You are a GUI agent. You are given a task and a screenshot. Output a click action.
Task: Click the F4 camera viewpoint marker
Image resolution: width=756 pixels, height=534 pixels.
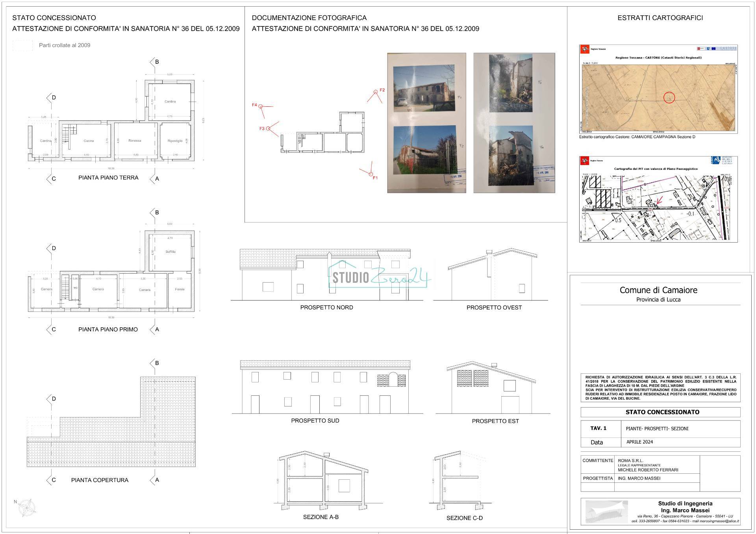[x=261, y=106]
